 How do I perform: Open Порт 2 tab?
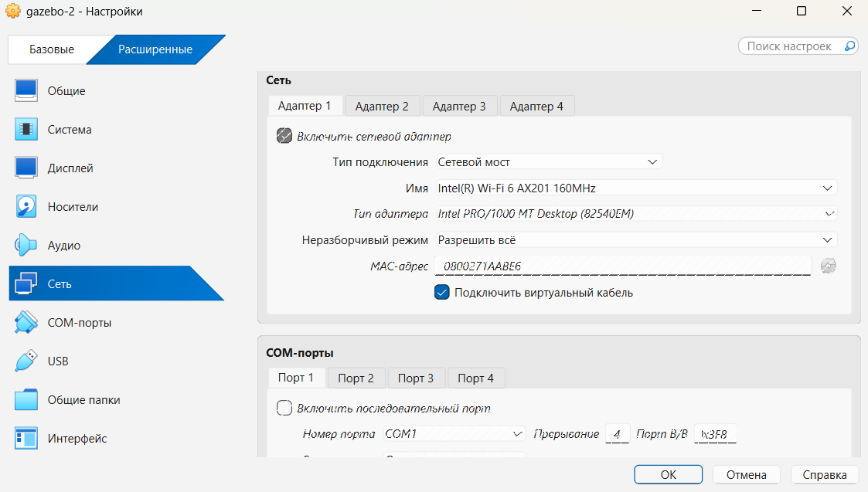[x=356, y=378]
